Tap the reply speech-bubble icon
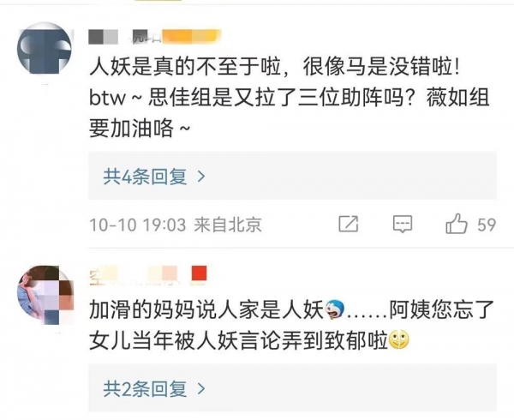Screen dimensions: 514x420 point(403,225)
